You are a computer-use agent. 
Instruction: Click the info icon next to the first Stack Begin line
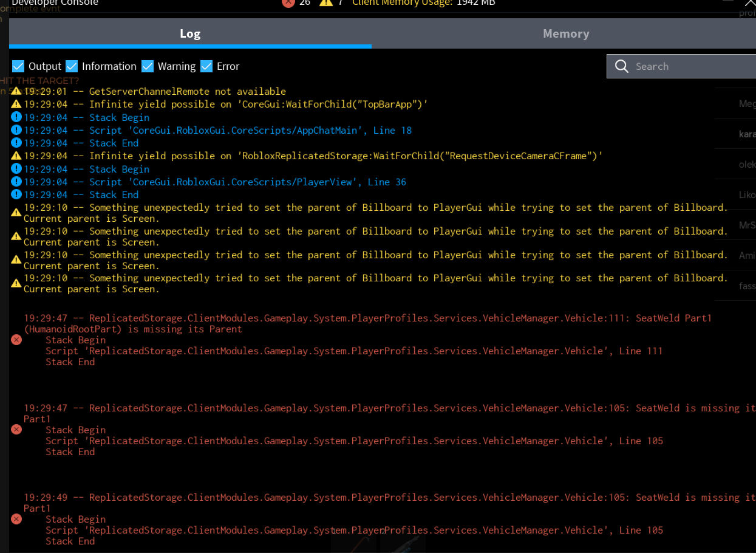[x=16, y=117]
